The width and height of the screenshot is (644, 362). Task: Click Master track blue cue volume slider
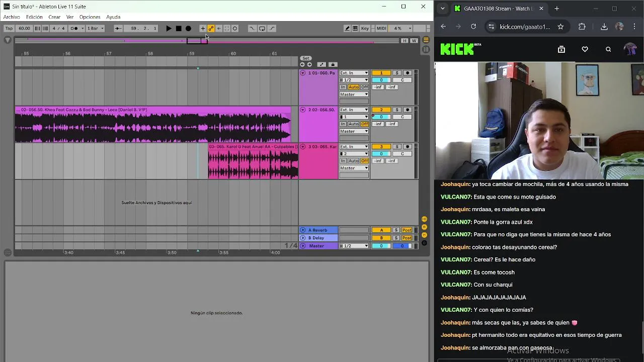pos(402,246)
